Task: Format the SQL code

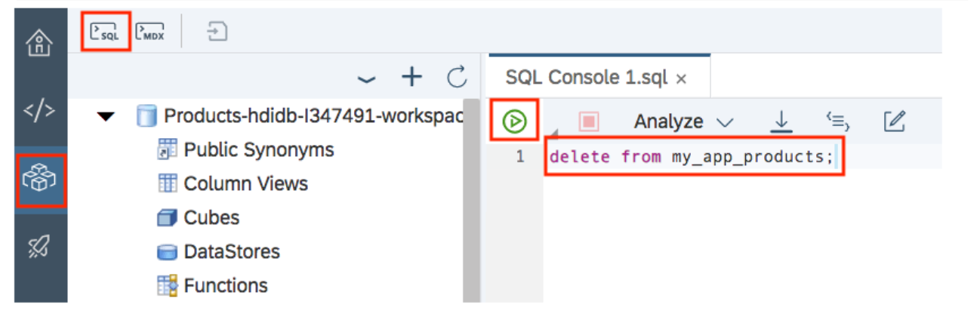Action: (838, 121)
